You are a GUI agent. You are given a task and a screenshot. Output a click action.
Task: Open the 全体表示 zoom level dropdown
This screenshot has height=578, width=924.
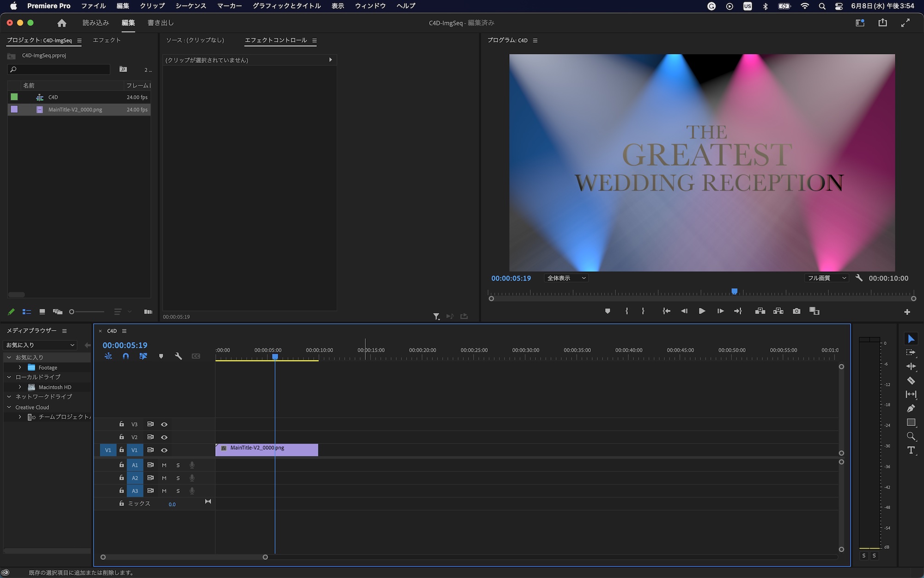tap(566, 278)
